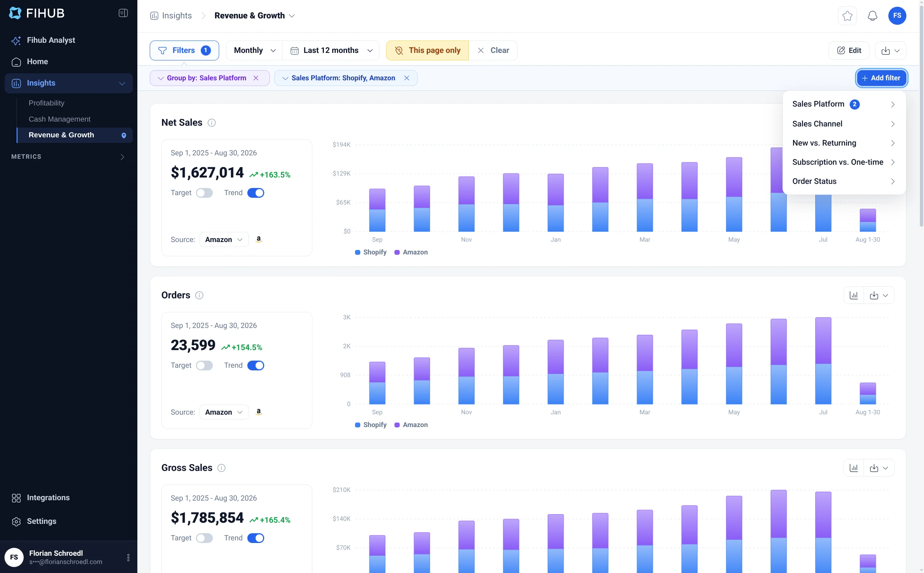The image size is (924, 573).
Task: Toggle the Gross Sales Trend switch
Action: (256, 538)
